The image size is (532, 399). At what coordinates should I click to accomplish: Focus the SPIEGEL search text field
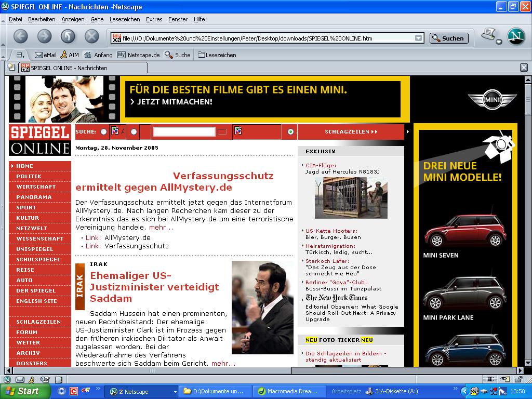pos(184,131)
